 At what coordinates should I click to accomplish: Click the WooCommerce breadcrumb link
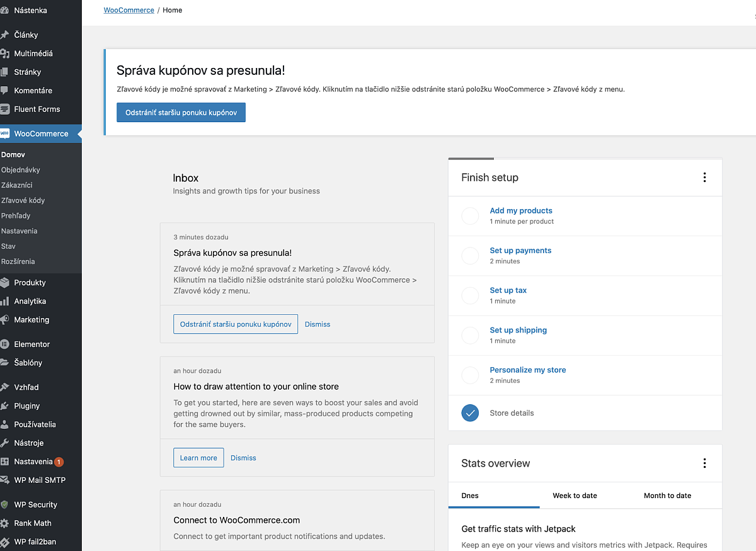pos(129,10)
